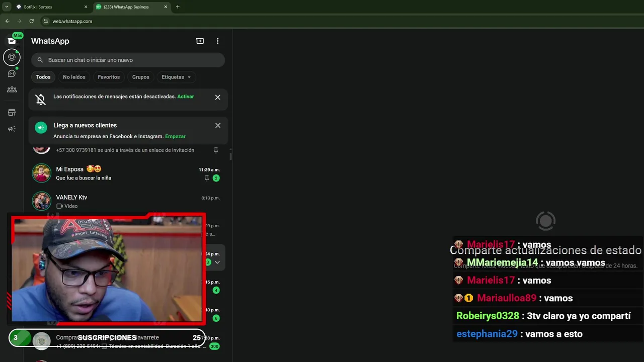This screenshot has width=644, height=362.
Task: Open Mi Esposa profile picture
Action: click(42, 173)
